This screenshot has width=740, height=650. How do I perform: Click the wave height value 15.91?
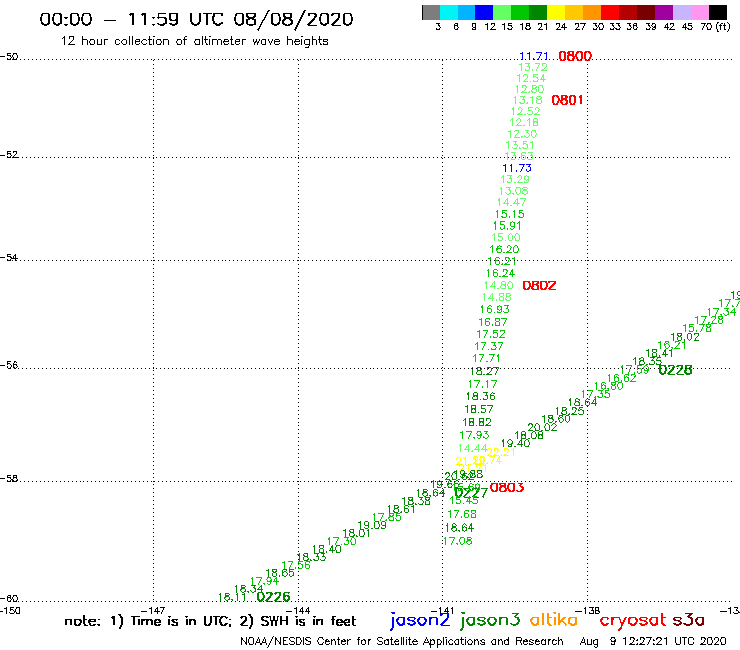click(x=507, y=226)
